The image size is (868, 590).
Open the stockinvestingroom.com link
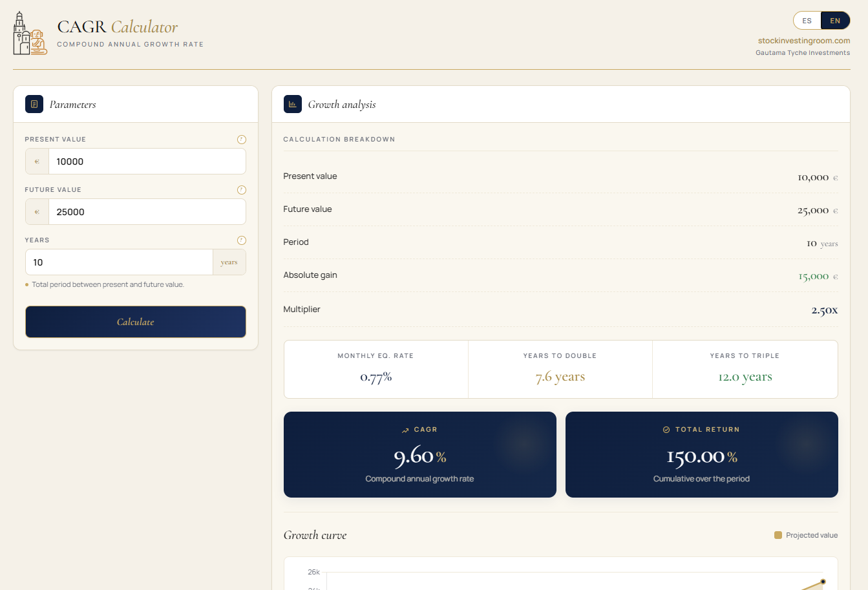[x=803, y=41]
